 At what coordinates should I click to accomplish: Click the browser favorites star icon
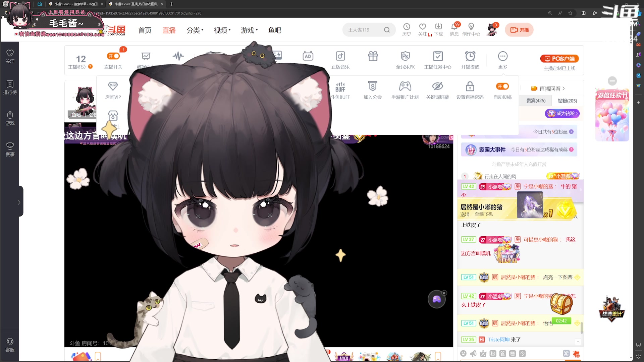(570, 13)
